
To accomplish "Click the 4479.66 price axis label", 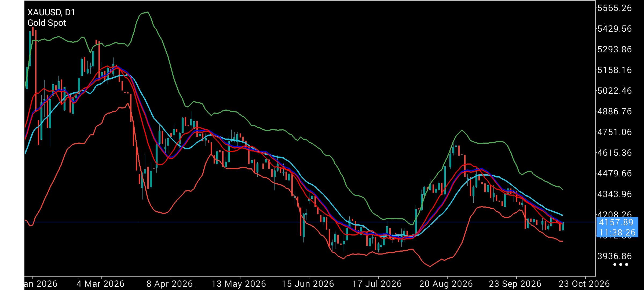I will [x=614, y=173].
